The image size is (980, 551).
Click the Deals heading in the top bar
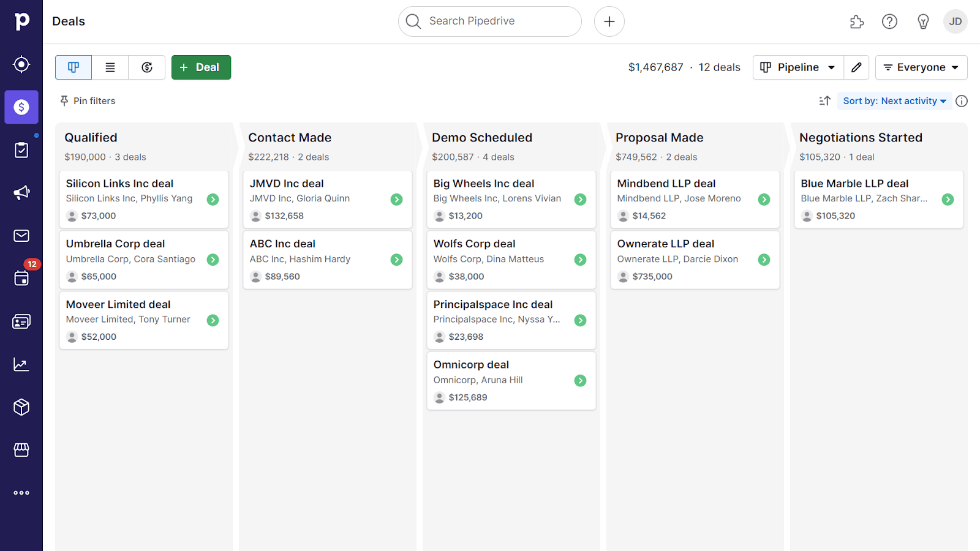click(x=68, y=21)
